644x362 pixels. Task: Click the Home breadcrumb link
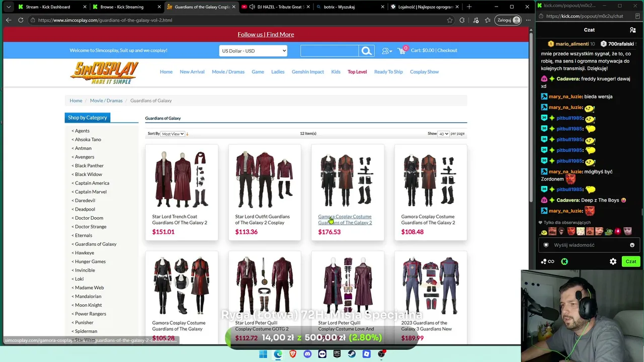pos(76,101)
